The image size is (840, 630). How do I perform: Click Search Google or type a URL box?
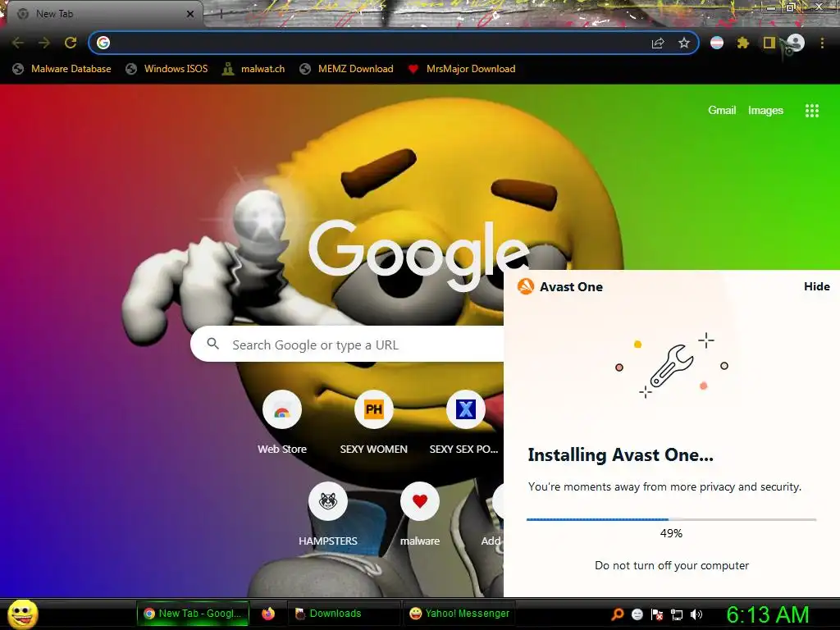click(x=347, y=345)
